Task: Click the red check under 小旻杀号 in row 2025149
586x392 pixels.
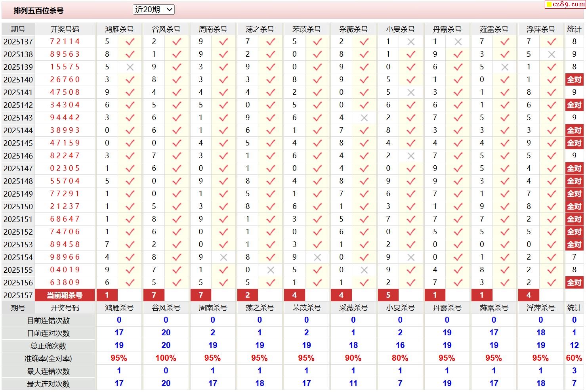Action: tap(411, 194)
